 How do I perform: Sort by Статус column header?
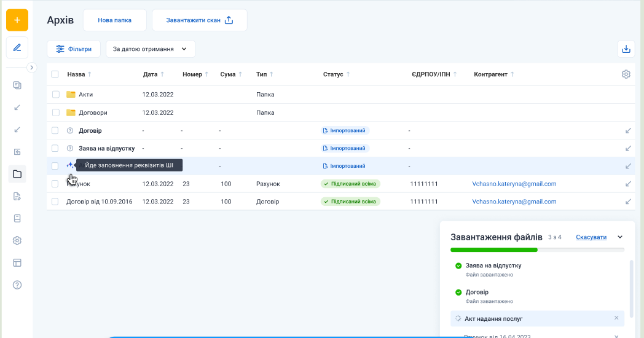tap(336, 74)
